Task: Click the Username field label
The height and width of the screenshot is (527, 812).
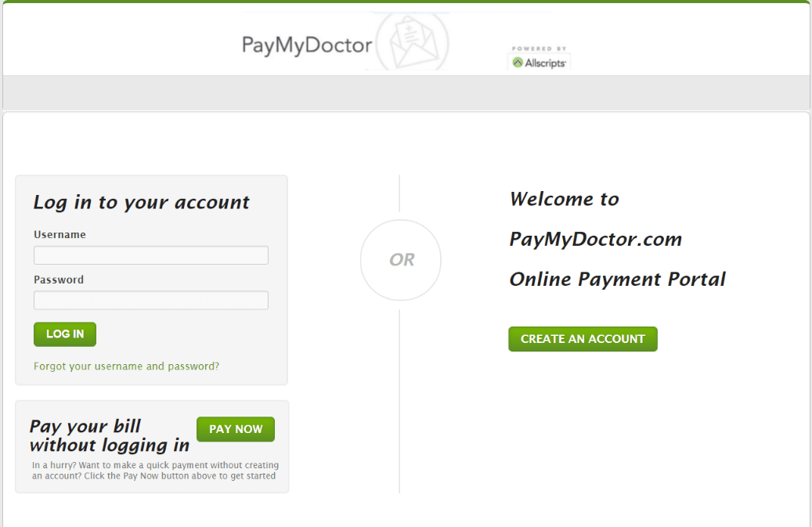Action: 60,234
